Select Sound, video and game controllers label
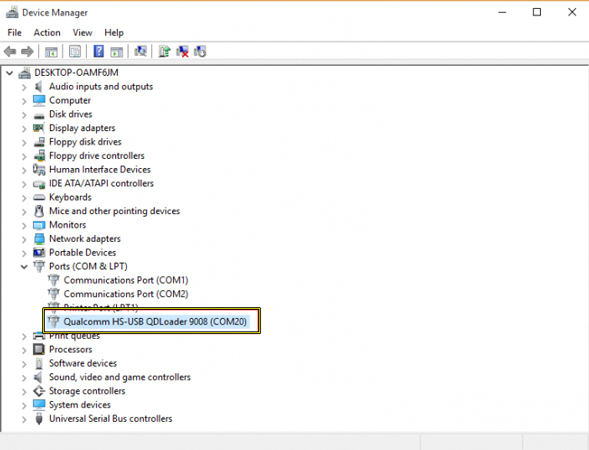Screen dimensions: 589x450 coord(120,377)
